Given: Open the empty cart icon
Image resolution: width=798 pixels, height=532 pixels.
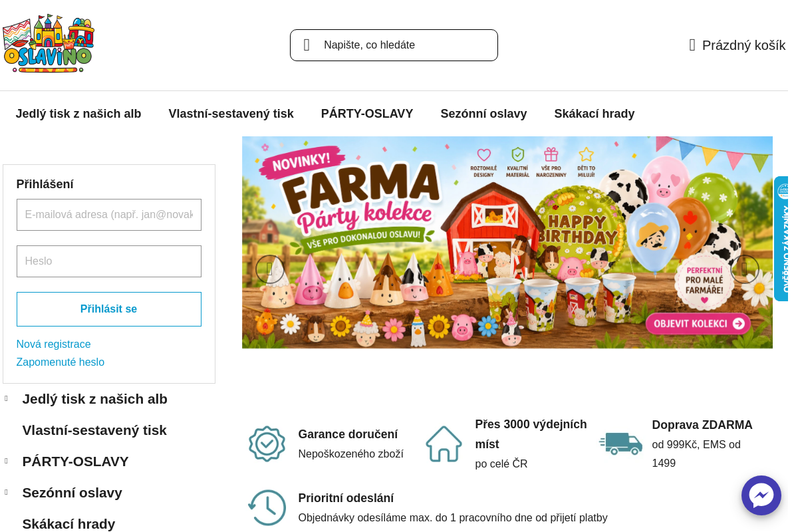Looking at the screenshot, I should pyautogui.click(x=692, y=45).
